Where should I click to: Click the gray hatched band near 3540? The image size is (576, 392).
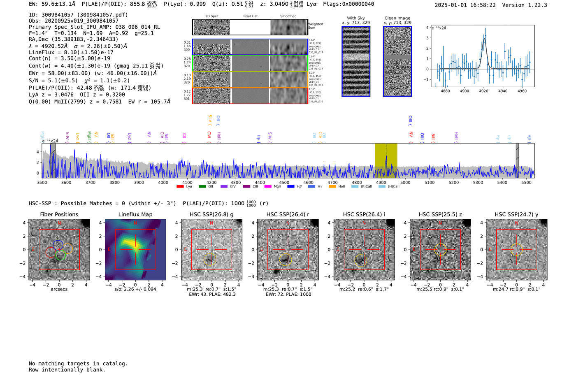tap(53, 160)
